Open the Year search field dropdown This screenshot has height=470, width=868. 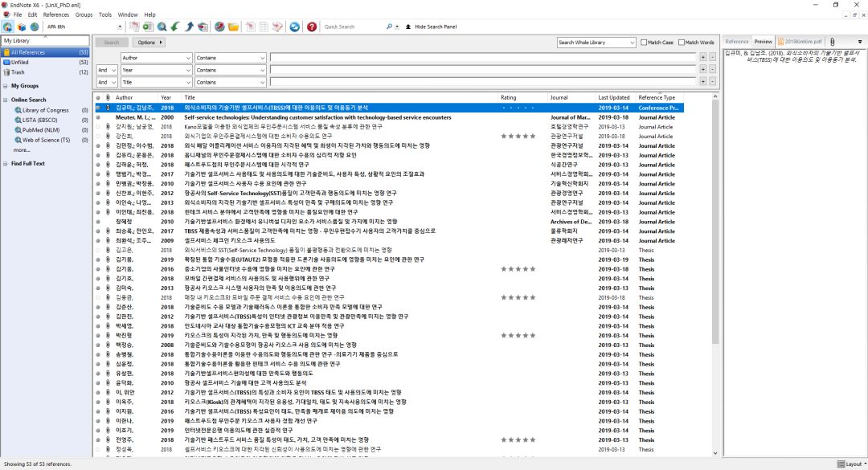point(156,71)
